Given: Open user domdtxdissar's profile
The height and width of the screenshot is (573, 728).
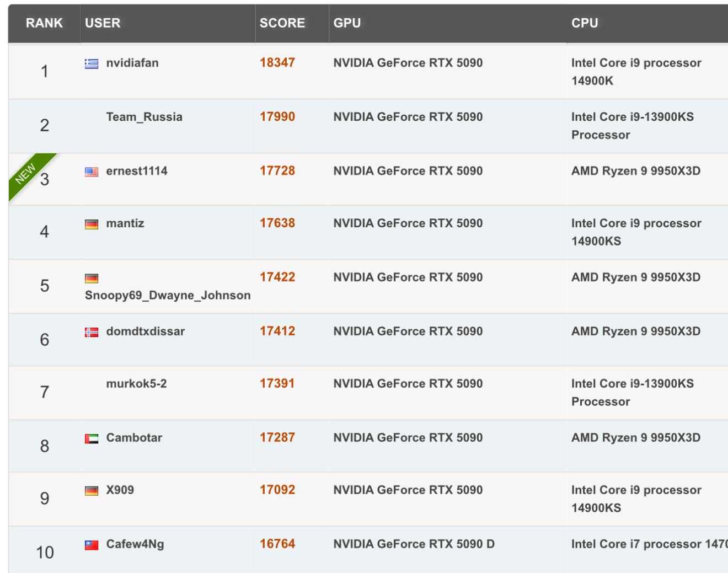Looking at the screenshot, I should tap(146, 331).
